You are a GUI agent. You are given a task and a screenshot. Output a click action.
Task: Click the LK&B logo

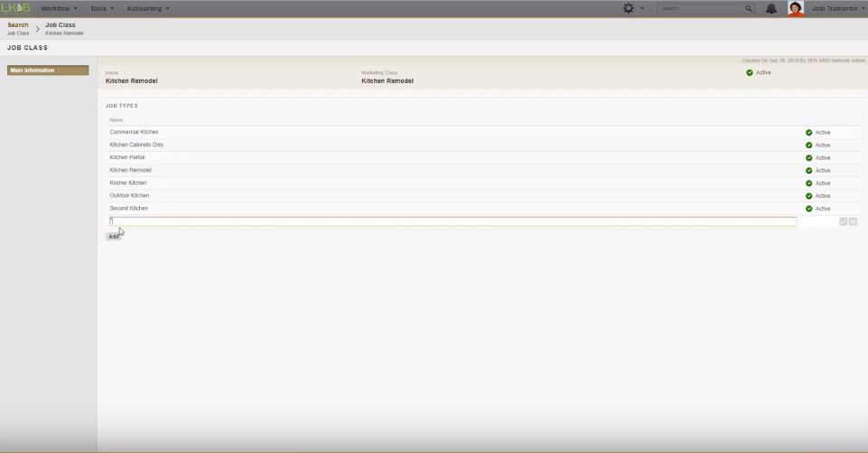click(x=15, y=8)
